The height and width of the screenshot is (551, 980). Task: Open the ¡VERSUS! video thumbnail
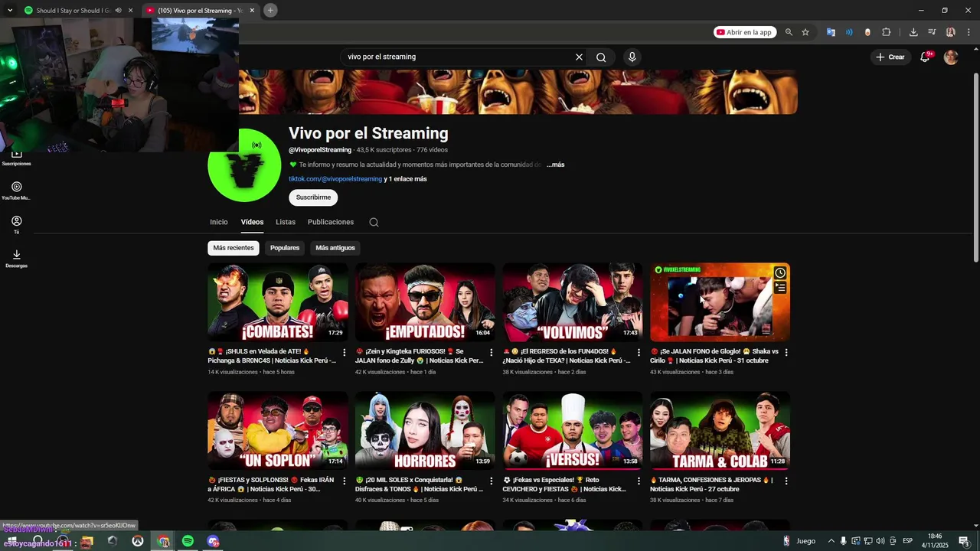click(x=573, y=431)
